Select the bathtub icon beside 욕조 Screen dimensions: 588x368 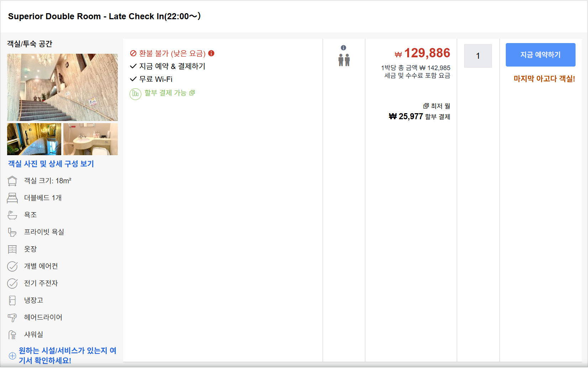12,215
